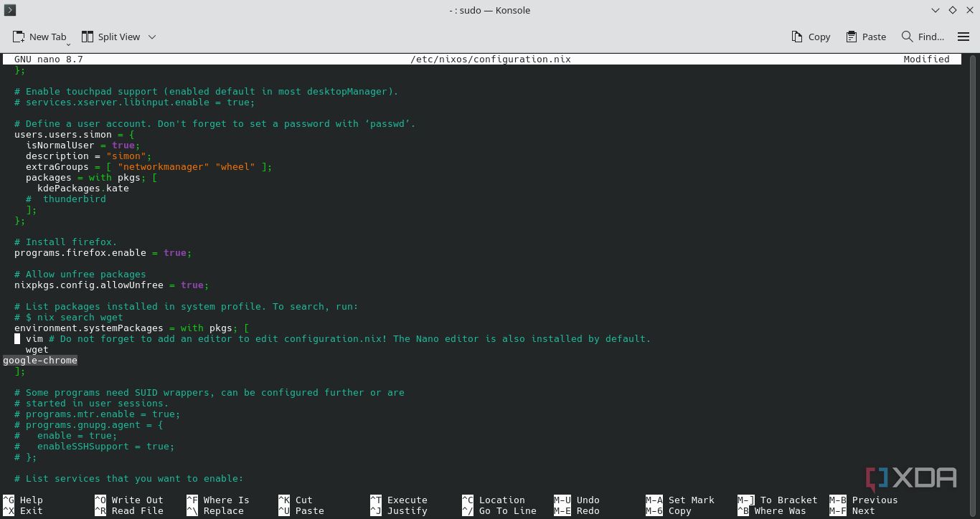Click the ^F Where Is shortcut

point(218,500)
